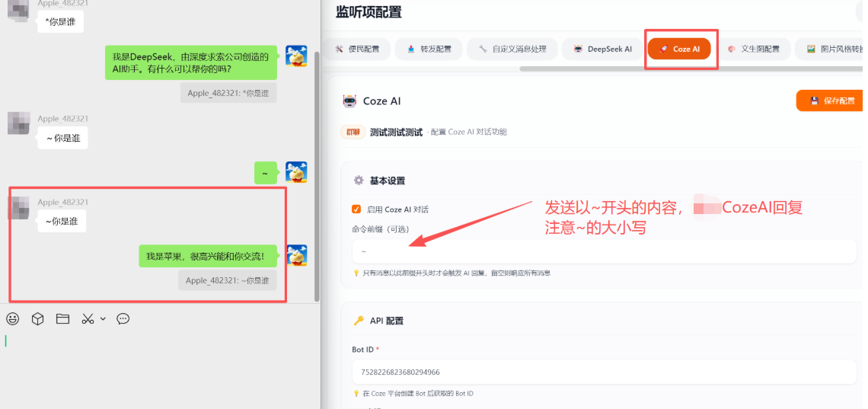
Task: Click the hint 在 Coze 平台创建 Bot 后获取的 Bot ID
Action: (x=418, y=394)
